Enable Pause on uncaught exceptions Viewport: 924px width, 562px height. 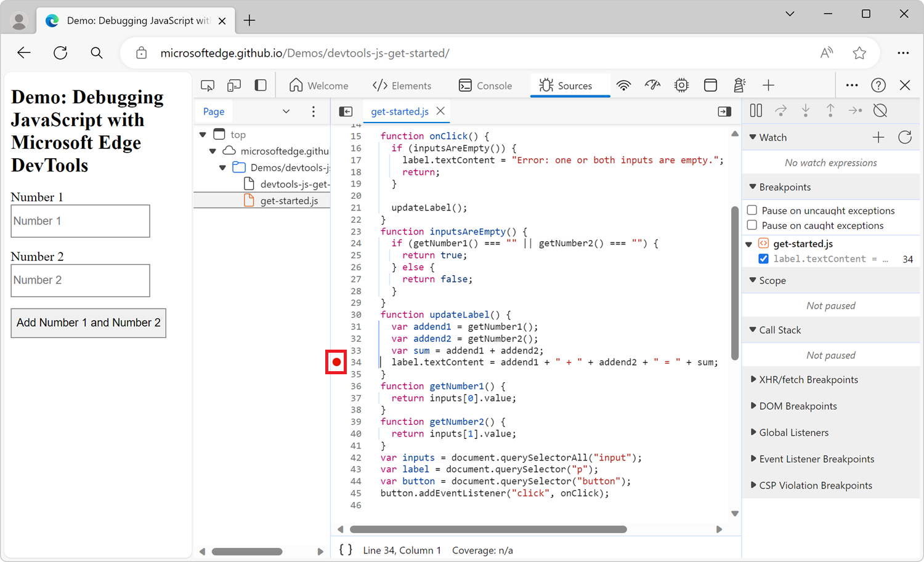coord(752,210)
